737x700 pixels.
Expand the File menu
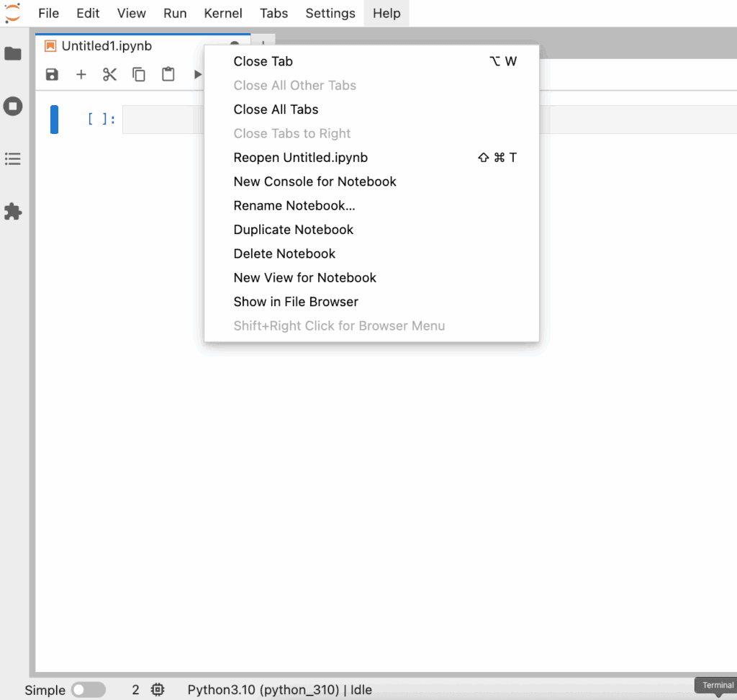49,14
